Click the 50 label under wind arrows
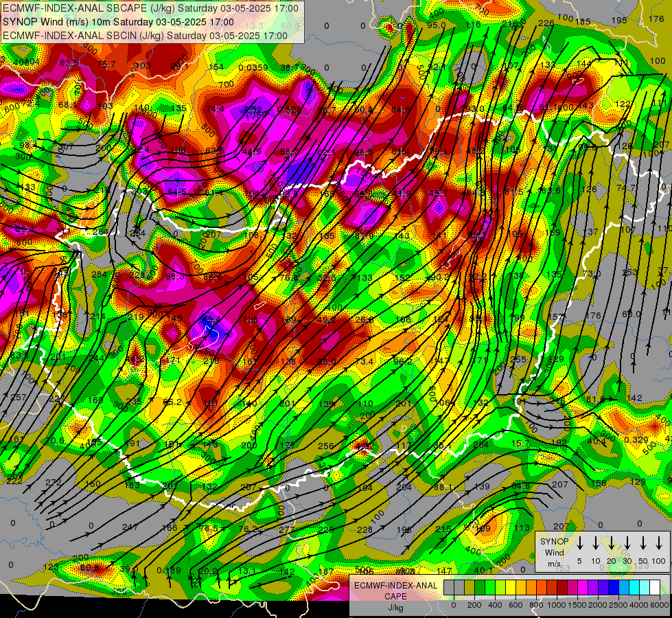 point(643,561)
